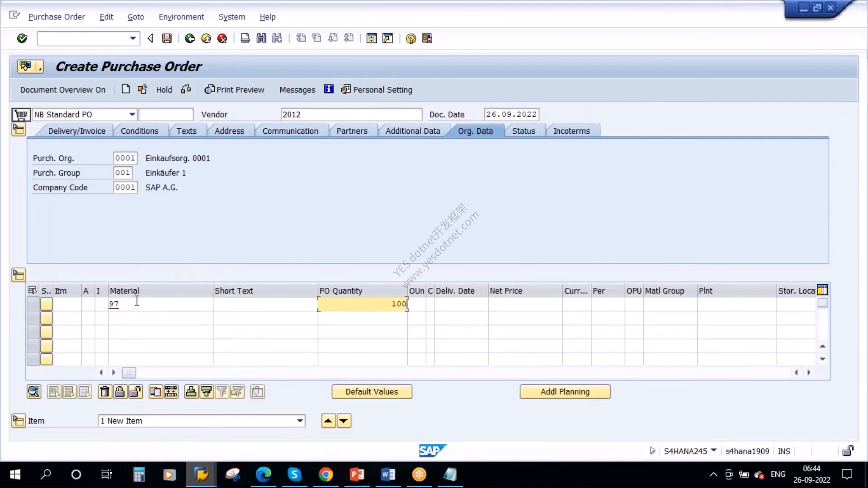Open the Environment menu
Viewport: 868px width, 488px height.
click(181, 17)
